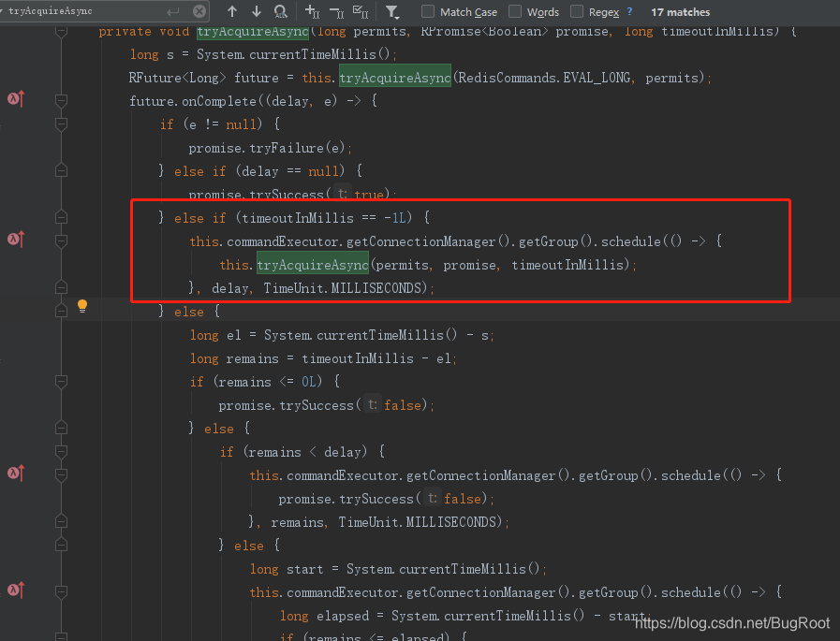Toggle fold marker at final } else { line
The image size is (840, 641).
(x=61, y=546)
